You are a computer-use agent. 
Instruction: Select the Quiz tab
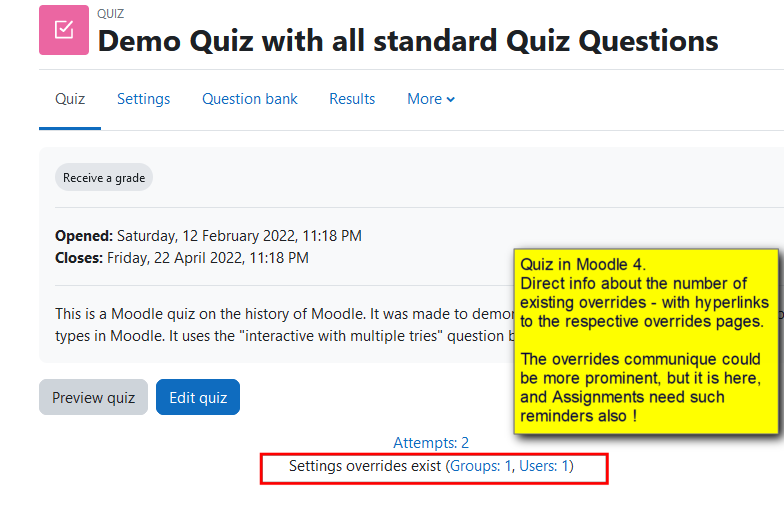pos(70,99)
